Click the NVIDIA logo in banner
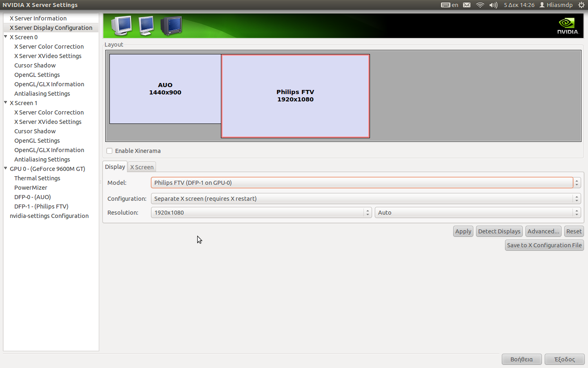 568,26
